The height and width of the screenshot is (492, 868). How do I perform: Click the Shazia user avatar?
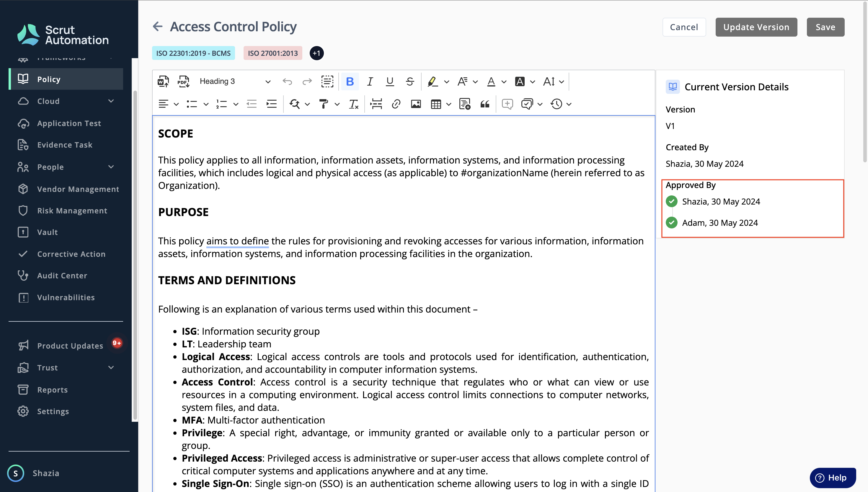click(x=16, y=473)
